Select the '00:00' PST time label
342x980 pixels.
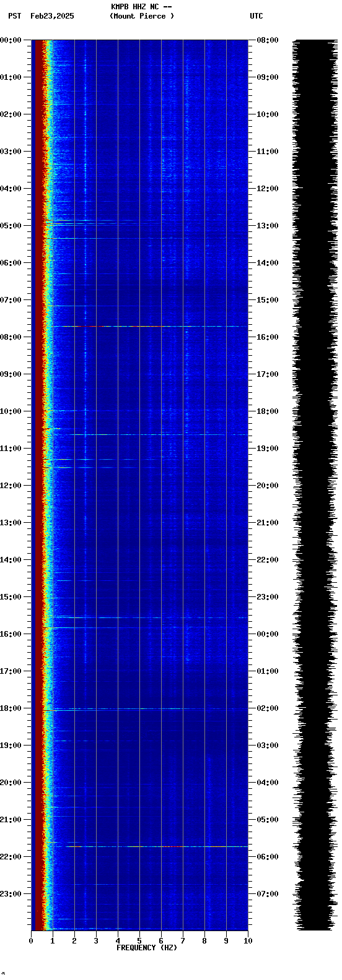[x=11, y=40]
